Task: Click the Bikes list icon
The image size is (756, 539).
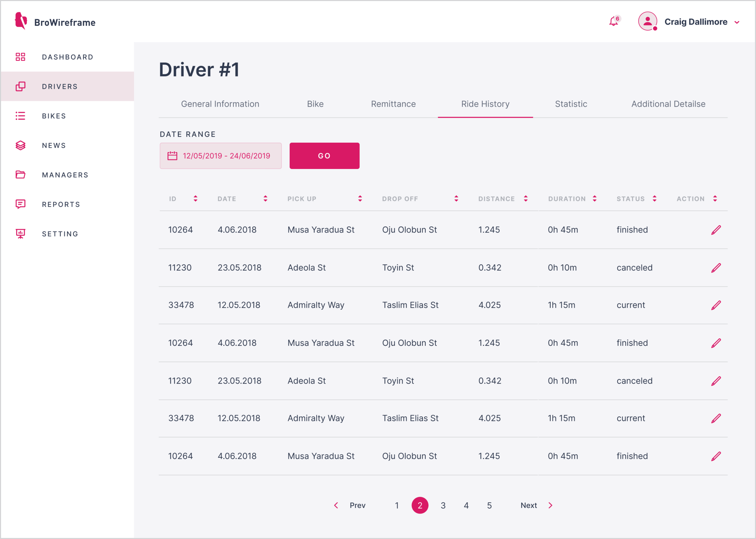Action: (x=20, y=116)
